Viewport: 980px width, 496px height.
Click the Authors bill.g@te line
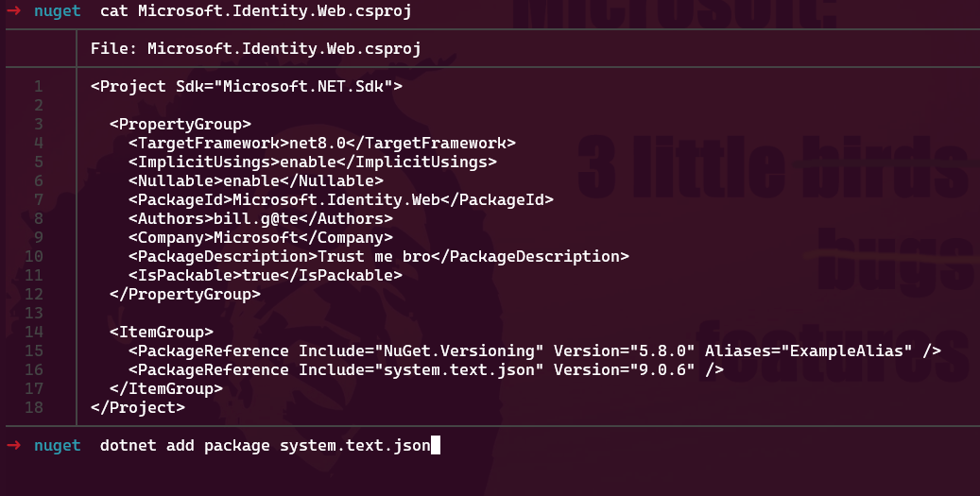[x=261, y=218]
